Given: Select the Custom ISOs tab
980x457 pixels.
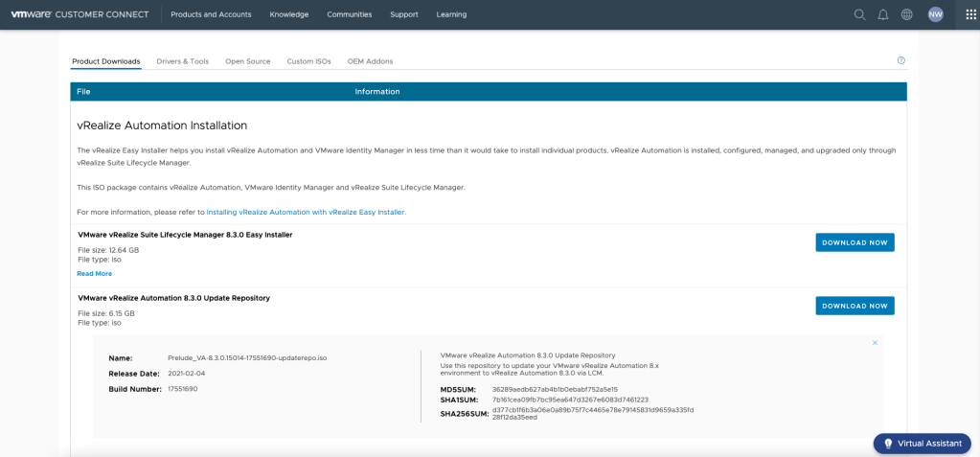Looking at the screenshot, I should [308, 61].
